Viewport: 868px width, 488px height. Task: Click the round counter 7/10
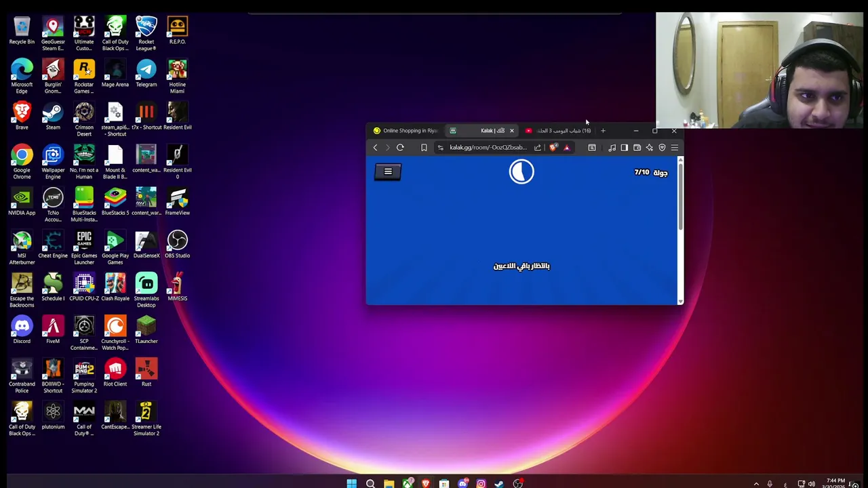[x=651, y=173]
